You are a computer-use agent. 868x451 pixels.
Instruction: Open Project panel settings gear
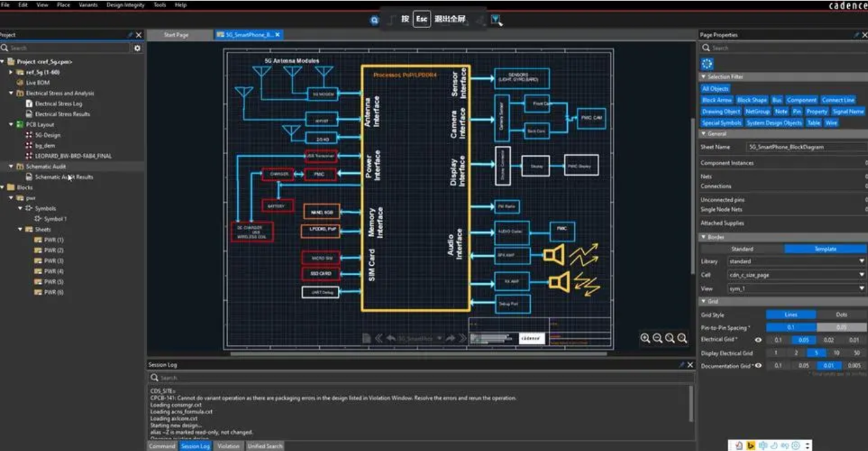coord(137,48)
